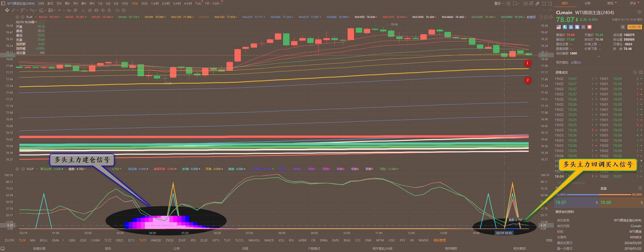Add a text annotation with Aa tool

coord(69,10)
